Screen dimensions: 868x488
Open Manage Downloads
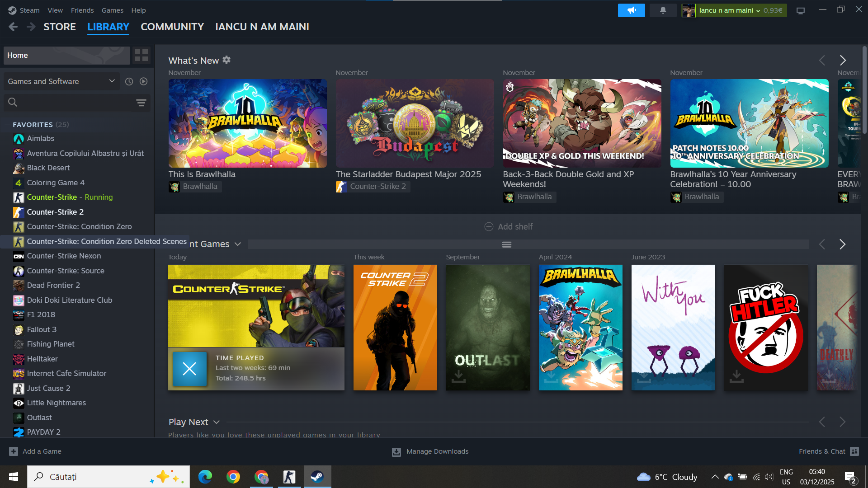[430, 451]
